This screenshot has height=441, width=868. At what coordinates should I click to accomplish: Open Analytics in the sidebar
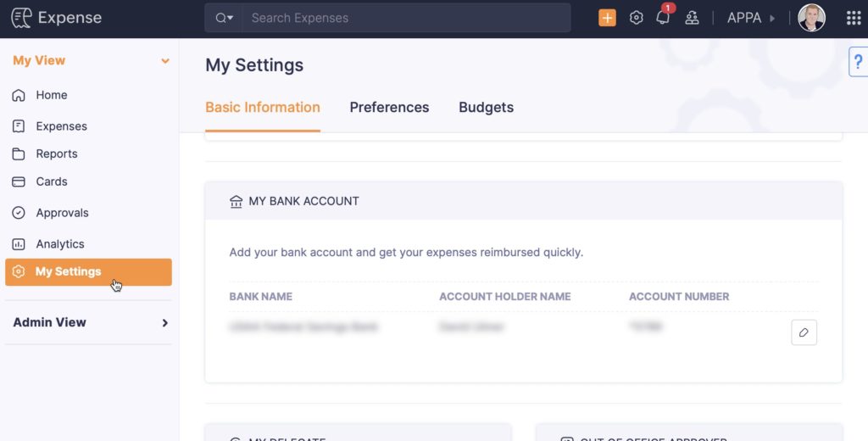[59, 243]
